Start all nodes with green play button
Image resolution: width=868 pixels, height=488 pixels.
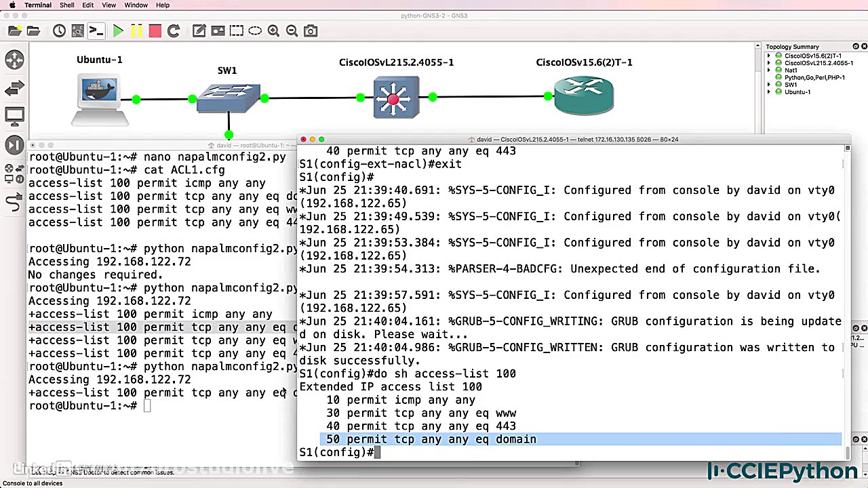tap(118, 30)
